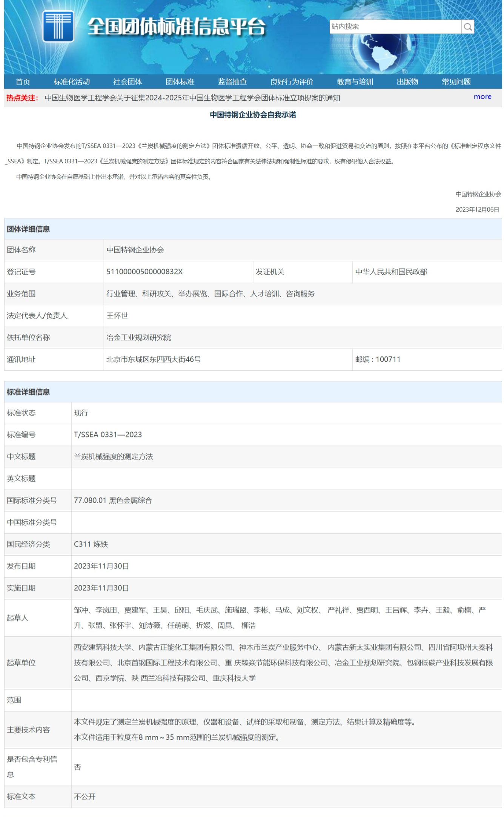
Task: Click the search magnifier button
Action: pyautogui.click(x=468, y=27)
